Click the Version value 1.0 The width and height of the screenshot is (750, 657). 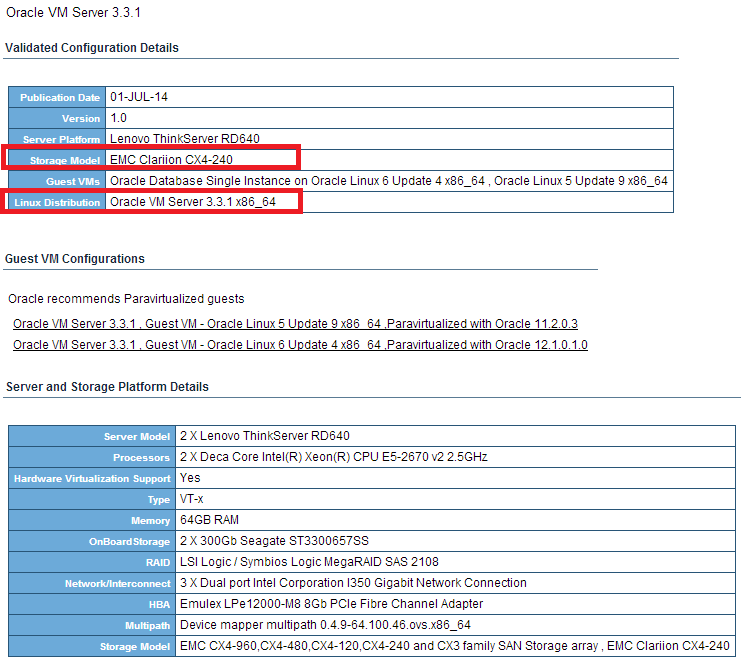[118, 118]
